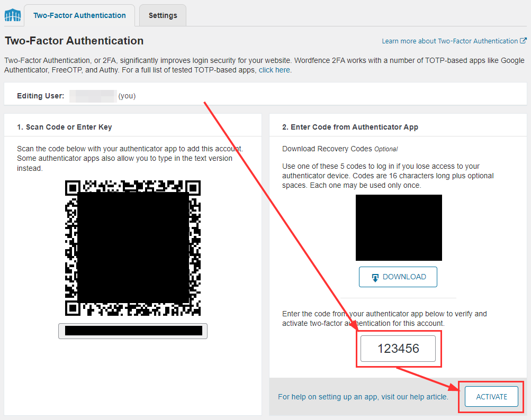Click '2. Enter Code from Authenticator App' heading

(350, 127)
